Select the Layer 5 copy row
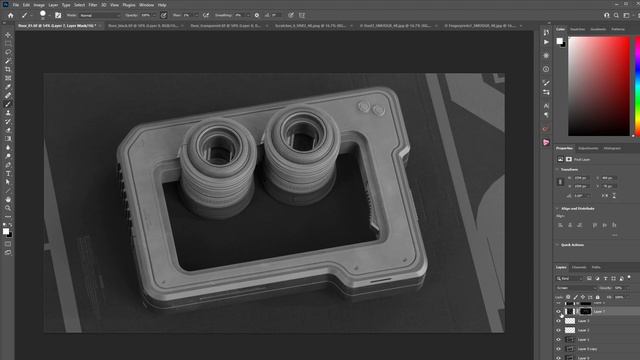The height and width of the screenshot is (360, 640). pyautogui.click(x=597, y=349)
